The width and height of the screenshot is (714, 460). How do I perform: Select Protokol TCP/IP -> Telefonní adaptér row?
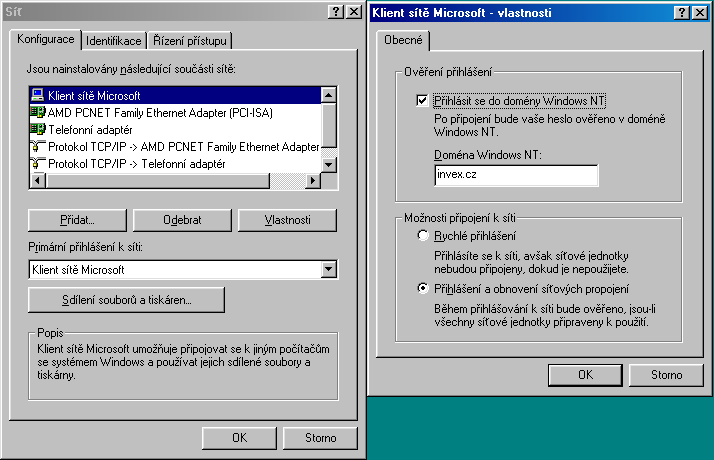(175, 164)
